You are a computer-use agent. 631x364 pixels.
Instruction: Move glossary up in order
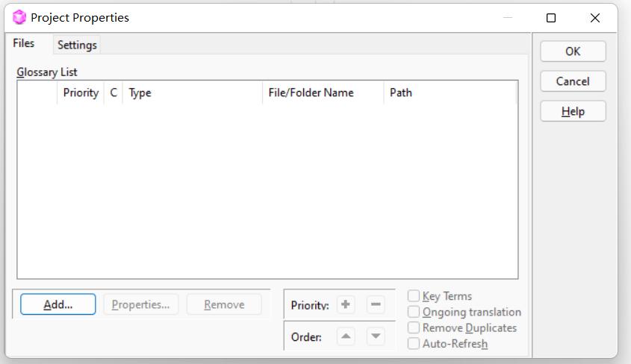click(x=345, y=336)
